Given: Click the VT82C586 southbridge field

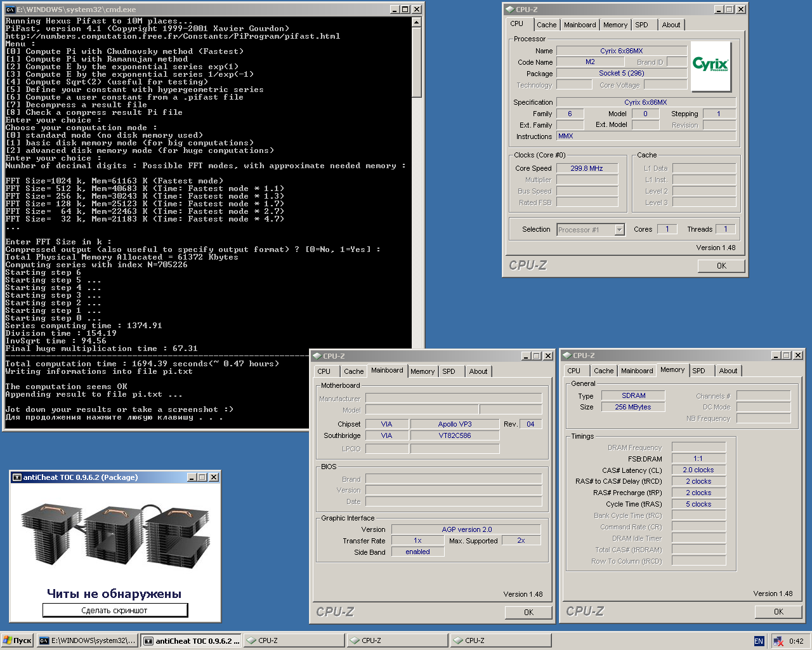Looking at the screenshot, I should pyautogui.click(x=455, y=435).
